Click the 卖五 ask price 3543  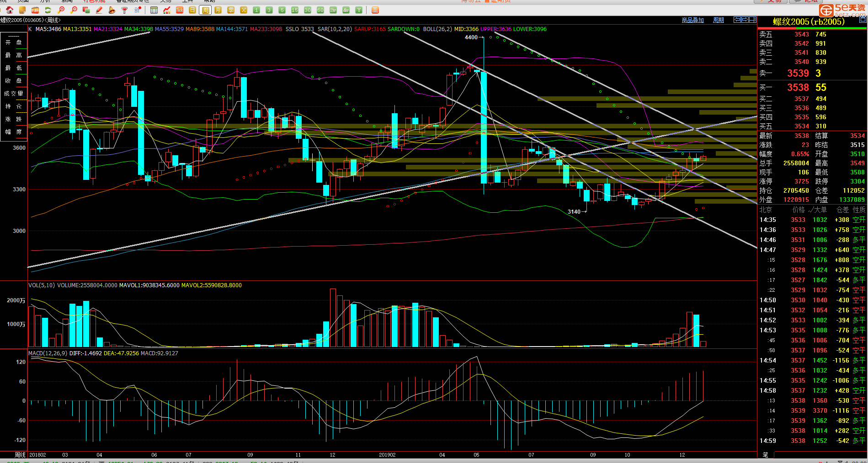[802, 34]
